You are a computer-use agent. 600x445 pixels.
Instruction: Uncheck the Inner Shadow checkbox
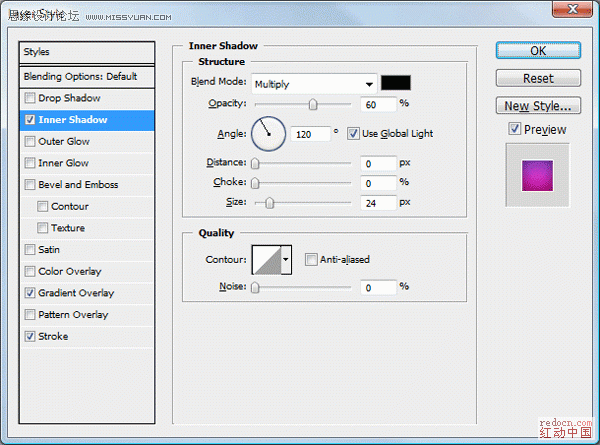[x=30, y=120]
